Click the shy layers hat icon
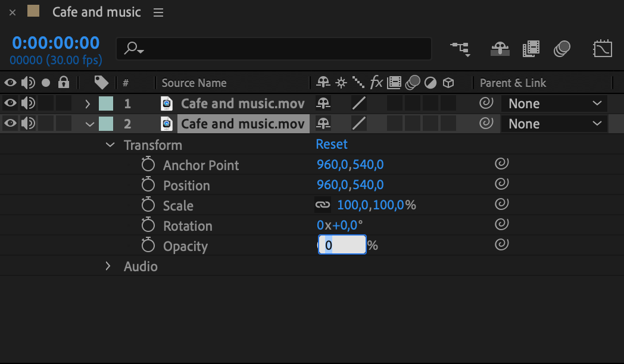Viewport: 624px width, 364px height. [x=500, y=48]
